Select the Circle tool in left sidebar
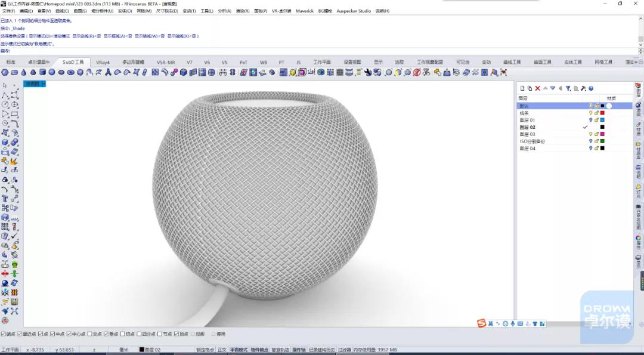644x355 pixels. (x=5, y=104)
